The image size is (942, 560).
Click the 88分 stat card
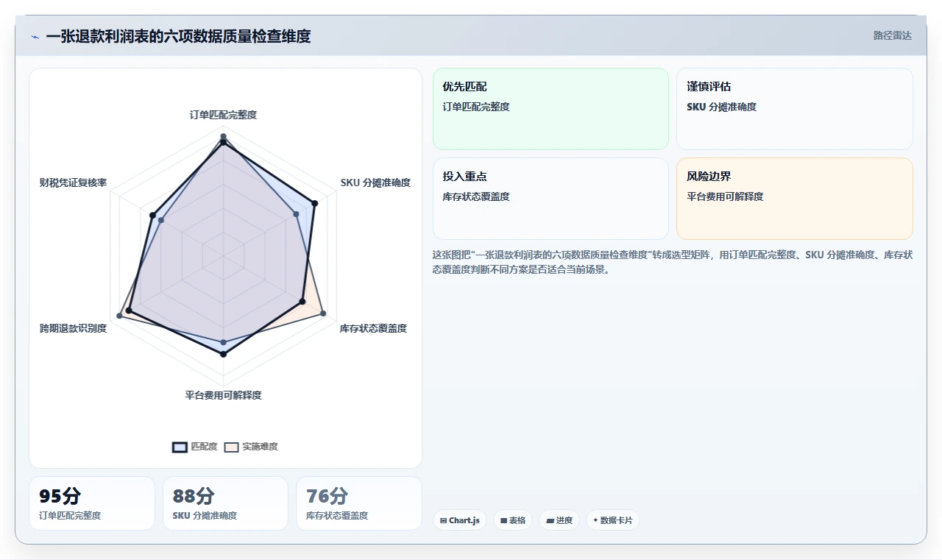(225, 503)
